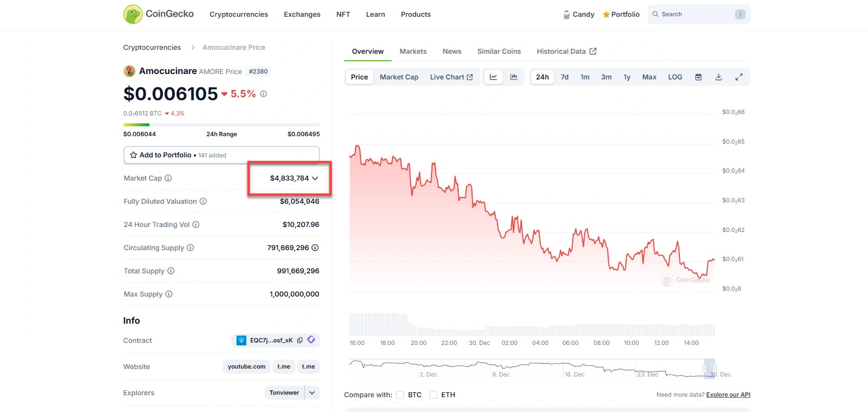Toggle LOG scale on chart
Screen dimensions: 868x412
675,77
